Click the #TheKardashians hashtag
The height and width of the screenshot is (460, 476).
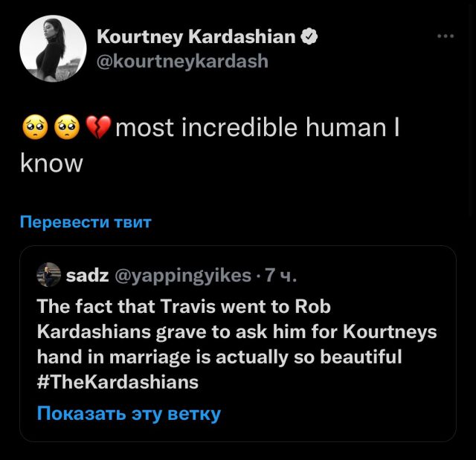pos(118,382)
